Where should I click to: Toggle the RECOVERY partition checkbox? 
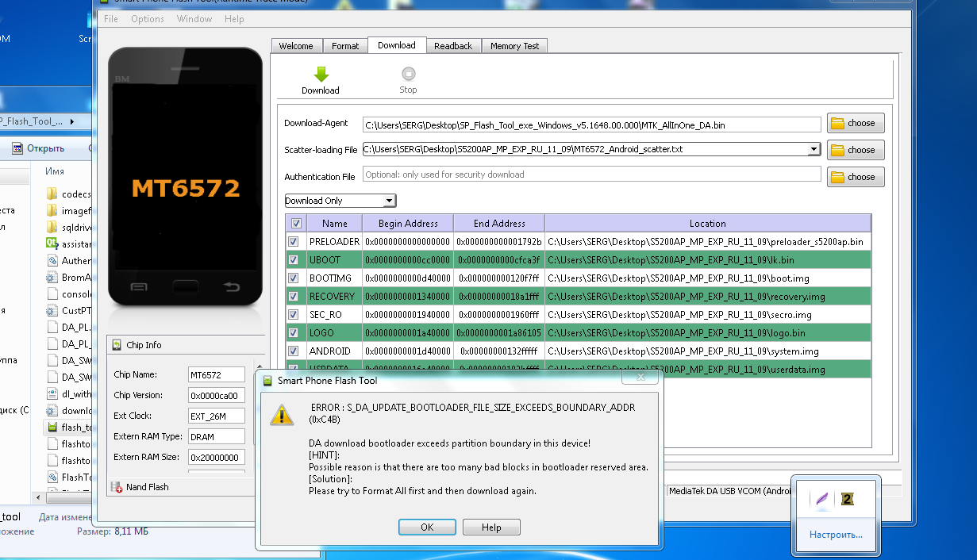tap(294, 297)
